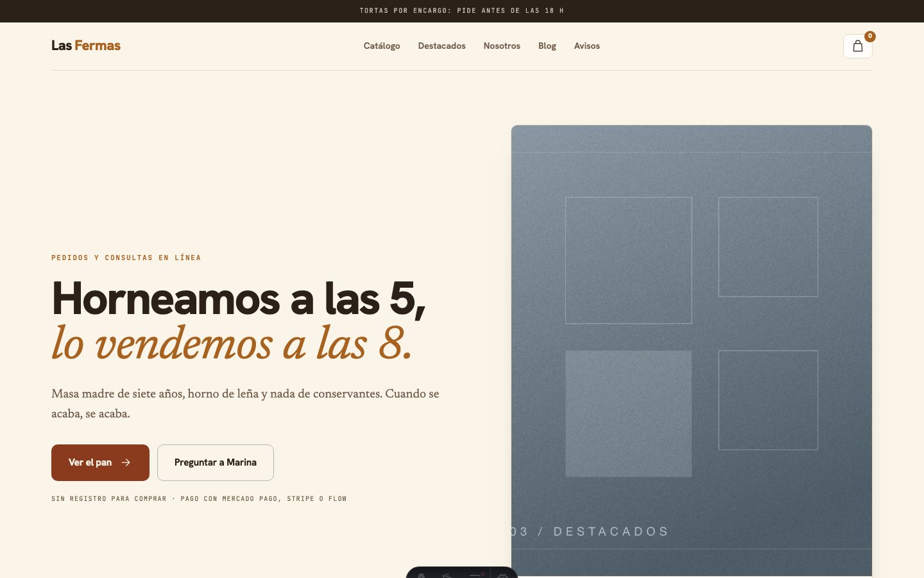Open the Avisos page
The image size is (924, 578).
pos(586,46)
